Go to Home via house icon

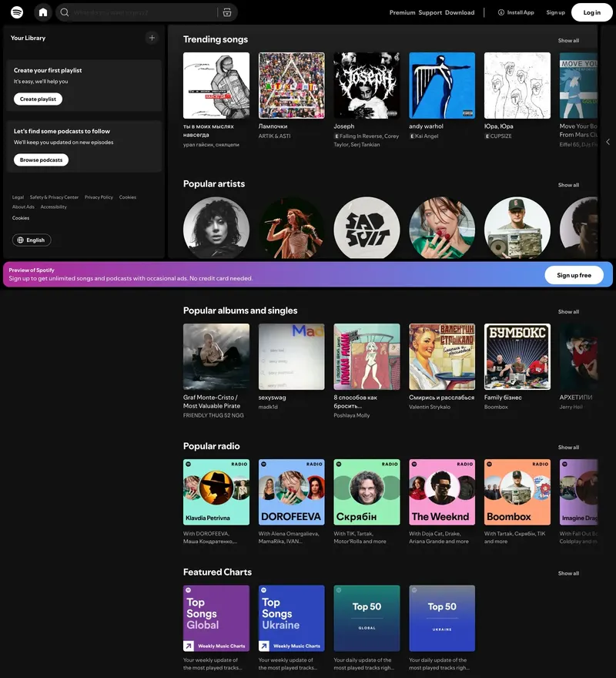click(43, 12)
